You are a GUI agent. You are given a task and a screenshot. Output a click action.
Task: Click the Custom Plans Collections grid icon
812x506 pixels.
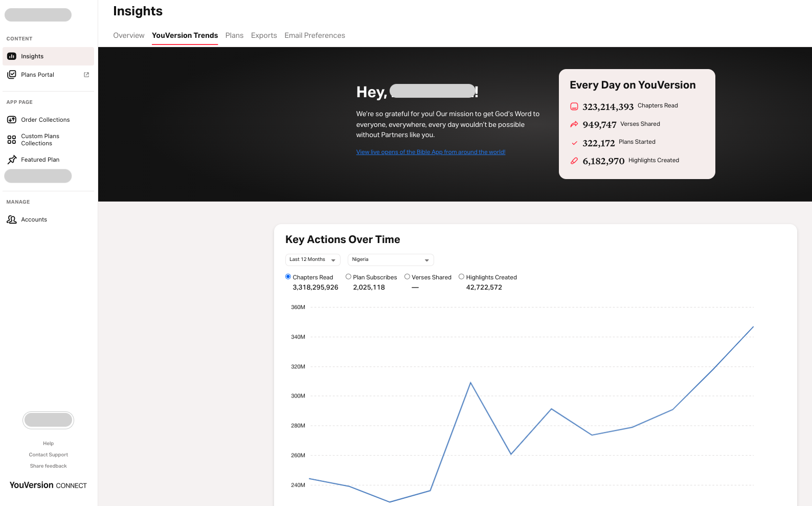click(x=12, y=140)
